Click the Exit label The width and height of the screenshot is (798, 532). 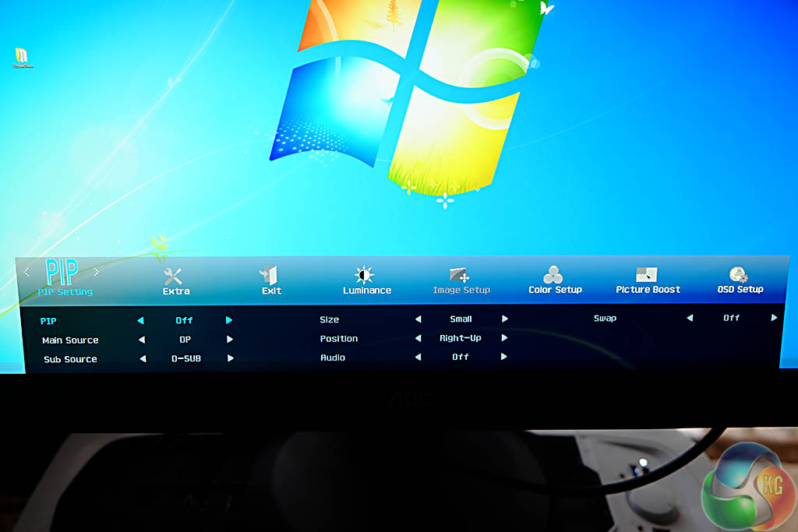coord(272,291)
